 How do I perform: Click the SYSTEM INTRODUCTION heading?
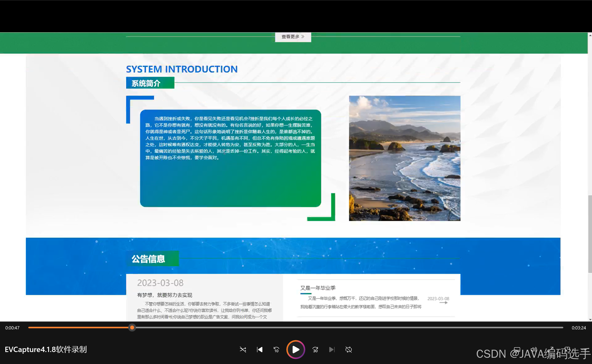[x=182, y=69]
